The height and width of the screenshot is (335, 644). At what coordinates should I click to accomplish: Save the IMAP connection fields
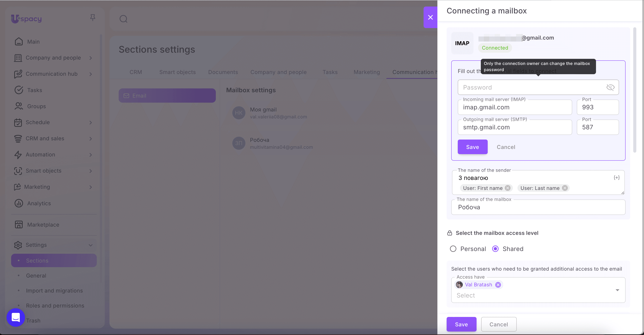473,147
